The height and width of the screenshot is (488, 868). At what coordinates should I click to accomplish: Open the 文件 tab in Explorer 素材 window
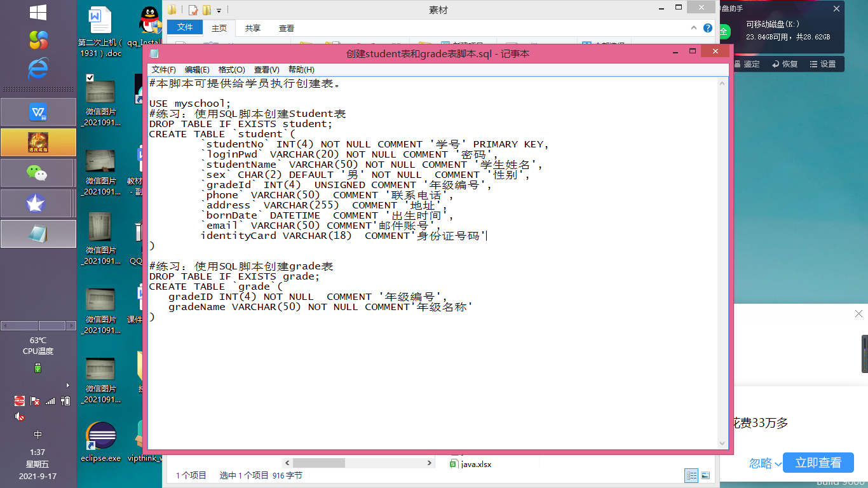click(x=185, y=27)
